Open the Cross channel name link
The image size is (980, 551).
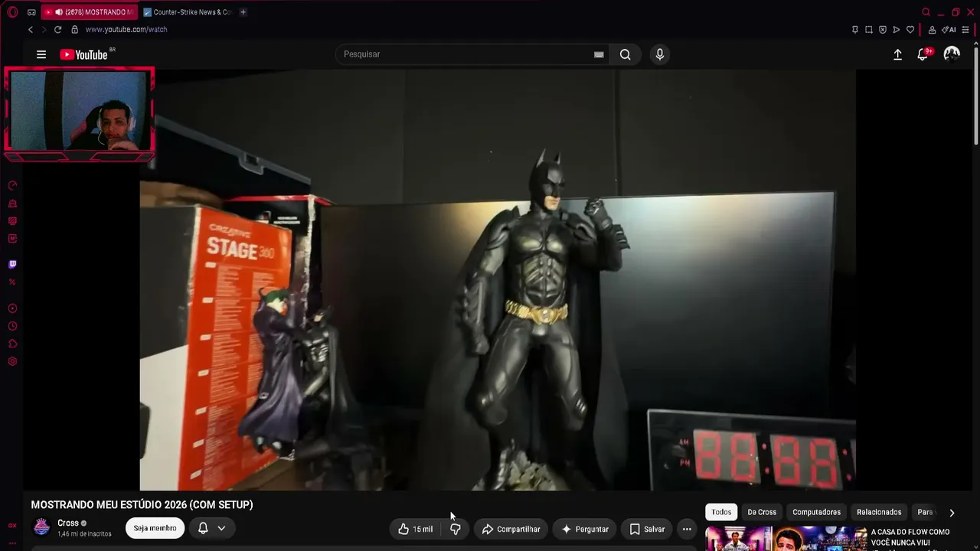click(68, 523)
